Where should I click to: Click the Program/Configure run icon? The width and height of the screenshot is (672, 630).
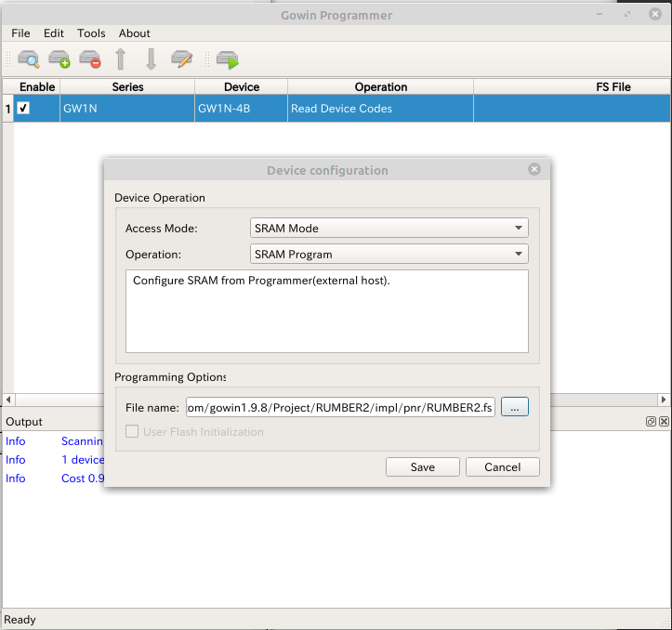228,59
